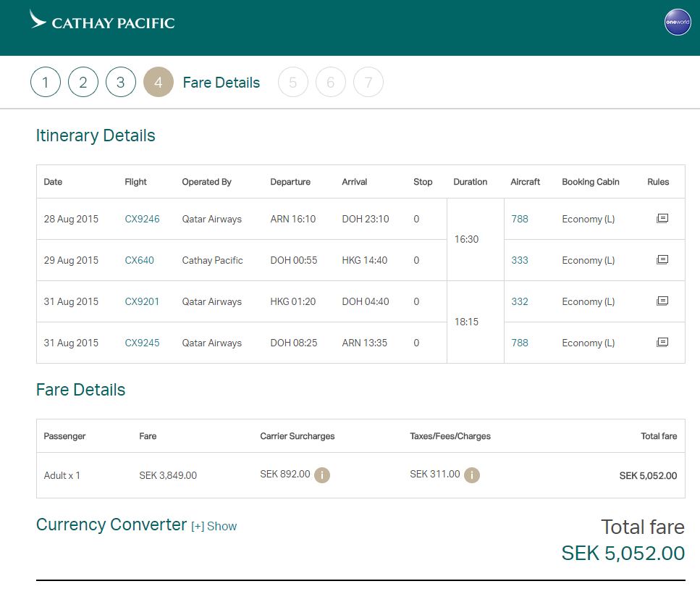Select current step 4 Fare Details

[x=159, y=82]
